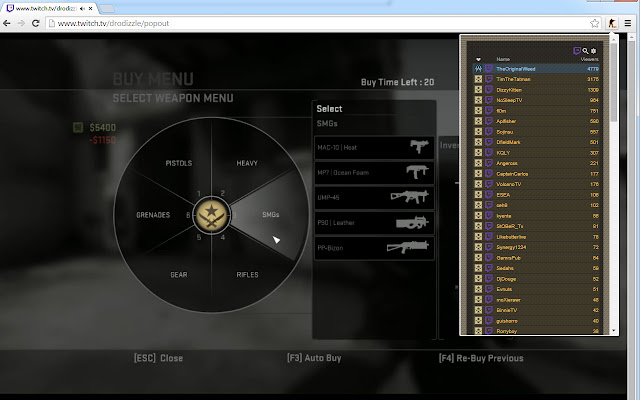Select the Synergy1224 name
This screenshot has height=400, width=640.
511,247
